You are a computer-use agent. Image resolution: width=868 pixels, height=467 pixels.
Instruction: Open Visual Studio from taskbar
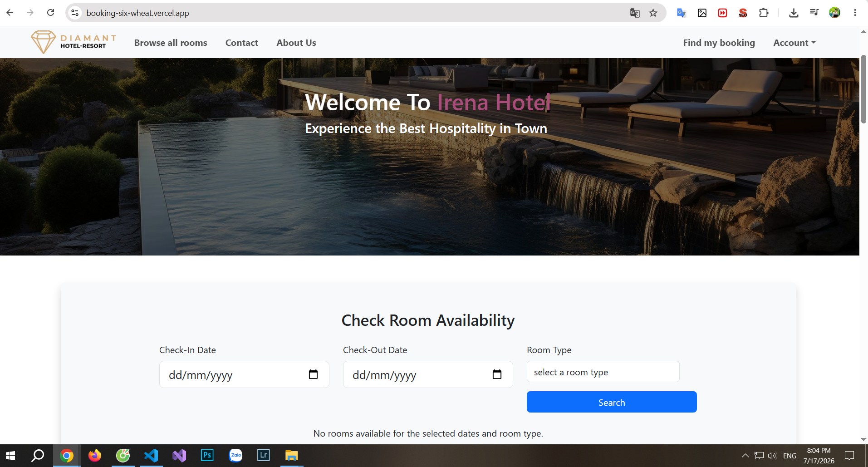tap(179, 455)
